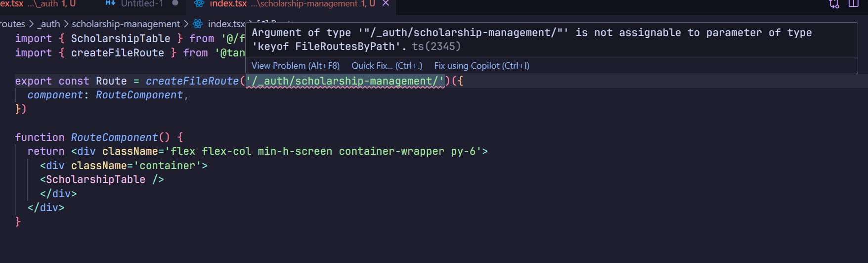
Task: Place cursor on the ScholarshipTable JSX tag
Action: pyautogui.click(x=95, y=179)
